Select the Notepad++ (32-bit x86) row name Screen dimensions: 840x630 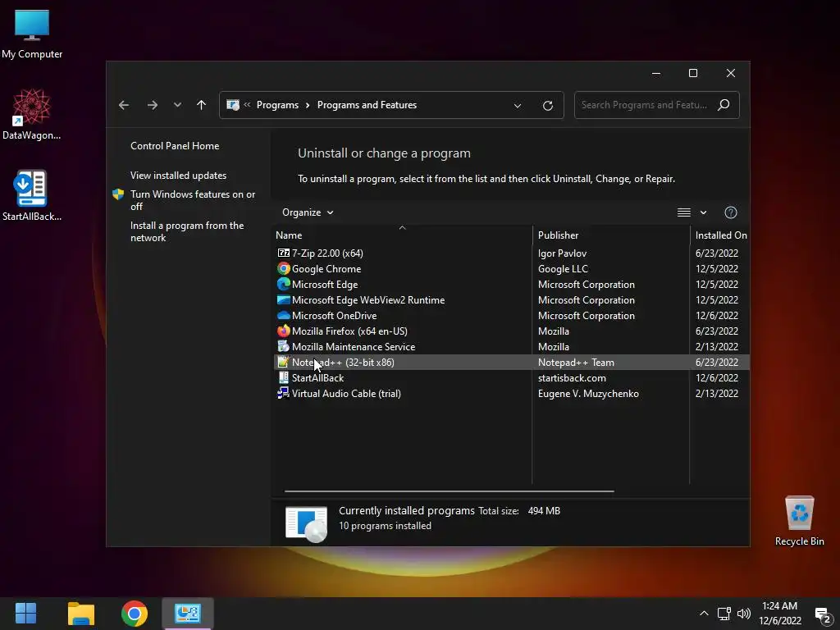(343, 362)
